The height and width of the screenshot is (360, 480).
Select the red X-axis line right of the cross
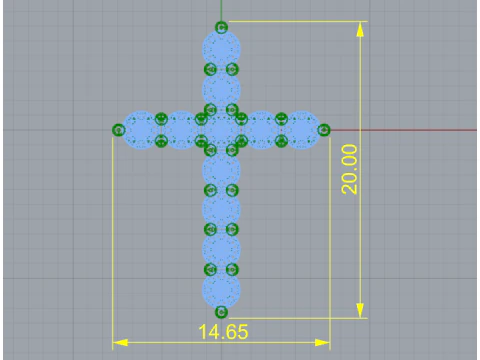click(404, 130)
